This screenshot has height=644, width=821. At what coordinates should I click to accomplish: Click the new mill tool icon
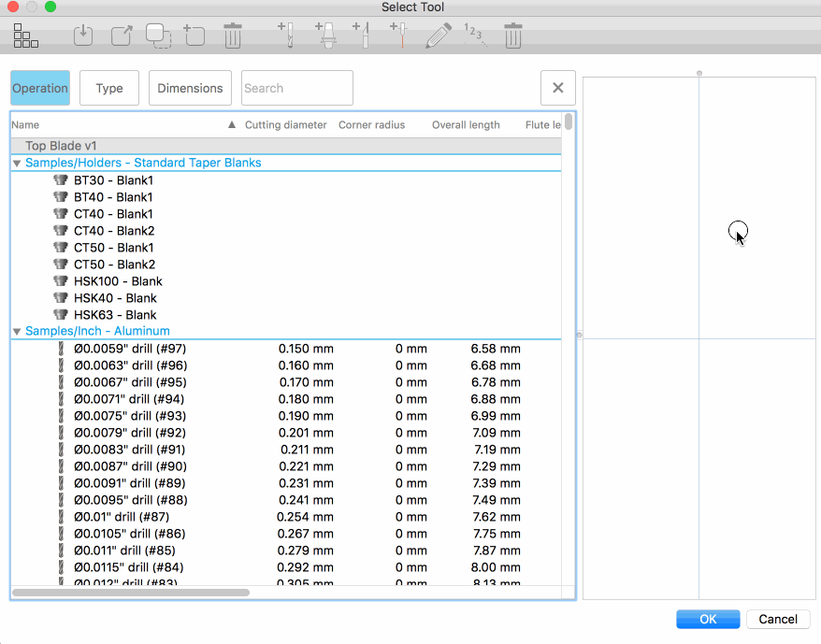(287, 36)
